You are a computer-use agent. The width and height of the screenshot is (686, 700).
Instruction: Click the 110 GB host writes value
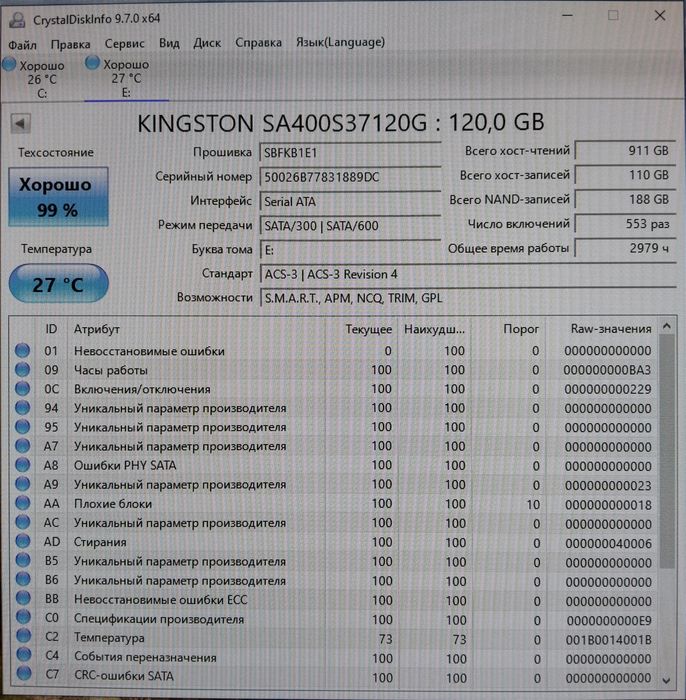625,175
